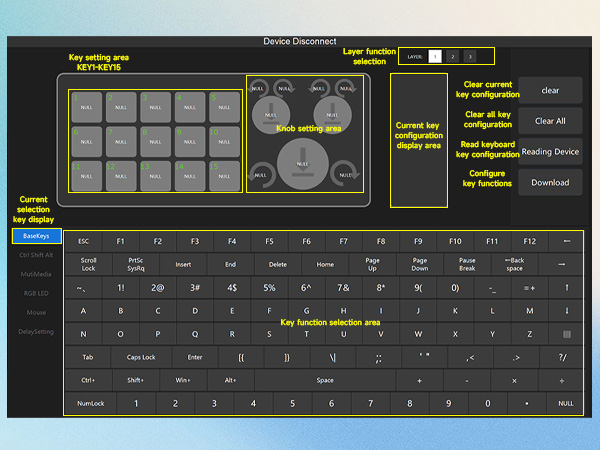Click the Space key
The image size is (600, 450).
click(x=325, y=380)
